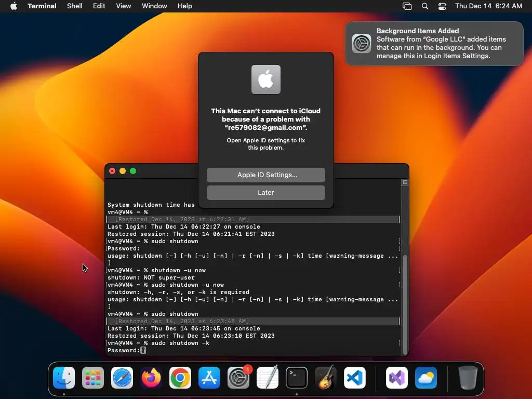Open the Terminal application menu
The height and width of the screenshot is (399, 532).
(42, 6)
